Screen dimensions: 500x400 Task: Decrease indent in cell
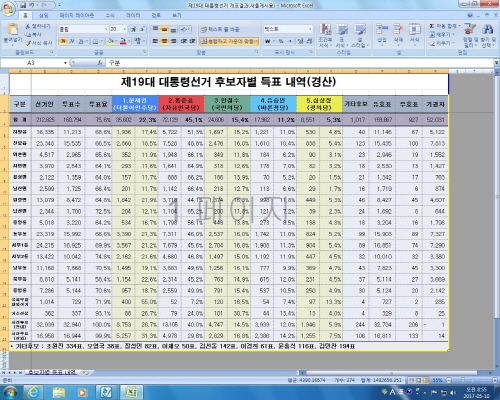pos(184,41)
